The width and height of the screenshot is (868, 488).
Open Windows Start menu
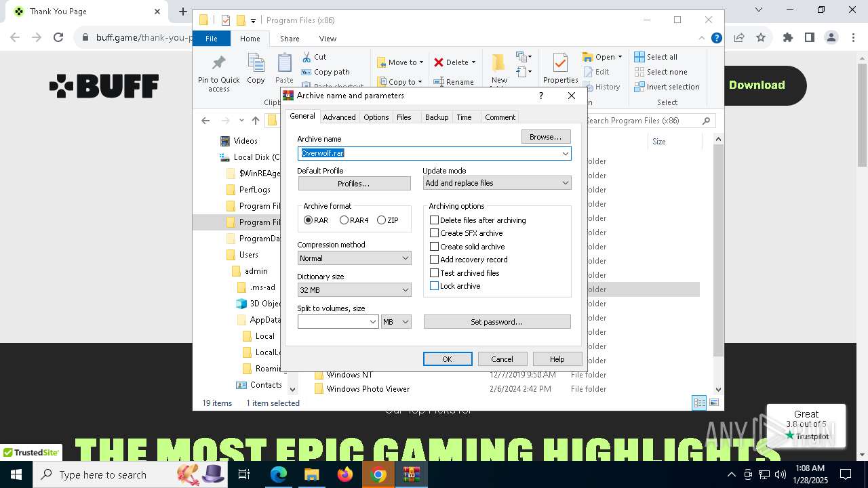click(16, 474)
